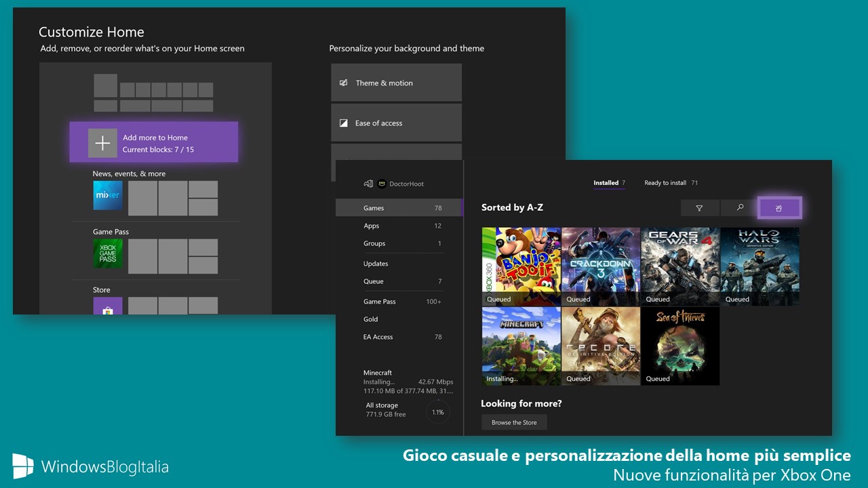
Task: Select the Sea of Thieves tile
Action: click(680, 346)
